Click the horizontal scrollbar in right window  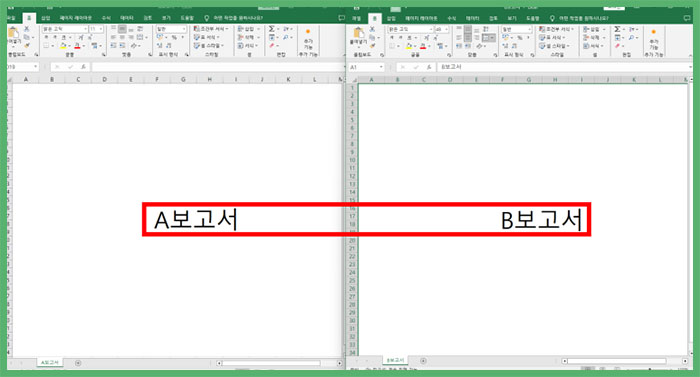(617, 360)
